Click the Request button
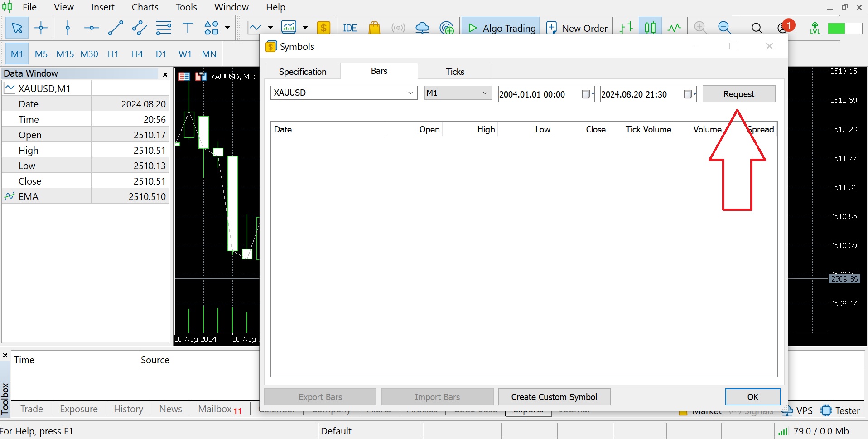This screenshot has width=868, height=439. [x=738, y=94]
